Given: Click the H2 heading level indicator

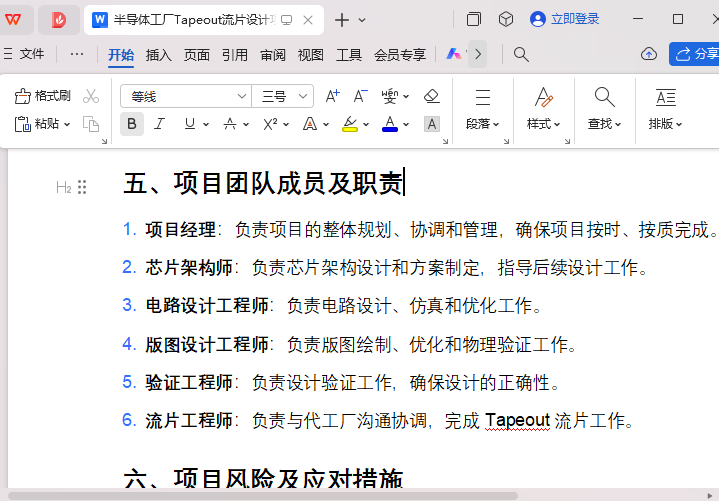Looking at the screenshot, I should [x=63, y=187].
